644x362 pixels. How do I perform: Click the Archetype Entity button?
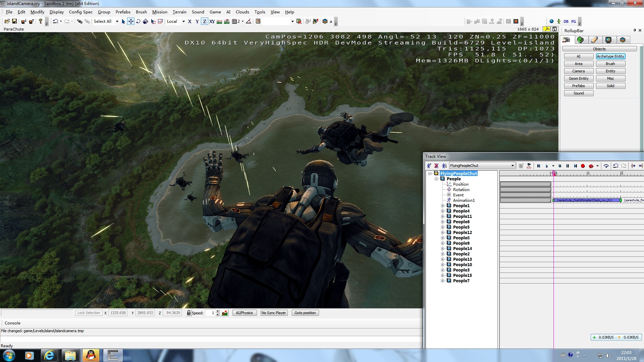(x=610, y=56)
